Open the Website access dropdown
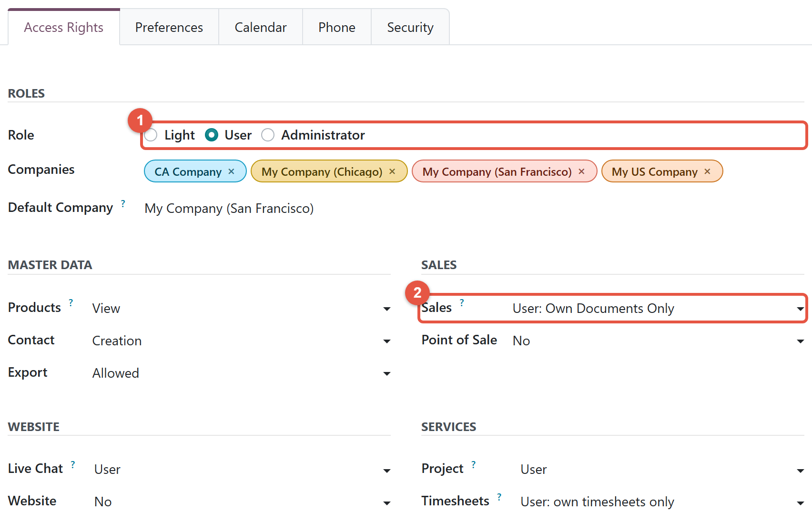 coord(243,502)
